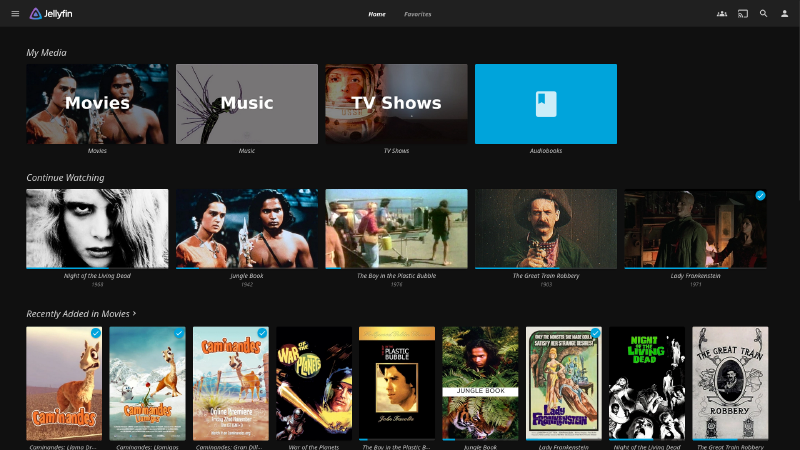Open the Audiobooks library book icon
Viewport: 800px width, 450px height.
[545, 104]
